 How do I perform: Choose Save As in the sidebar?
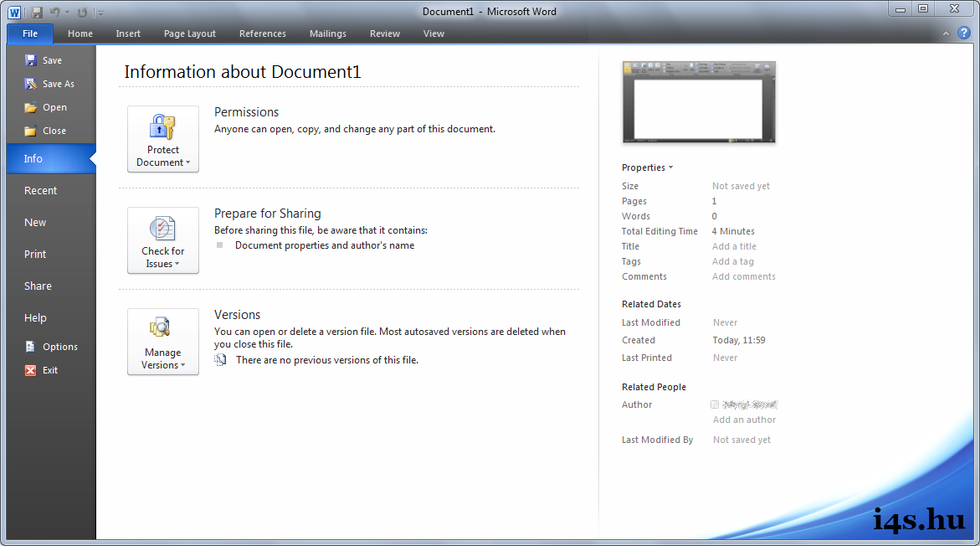(x=49, y=84)
